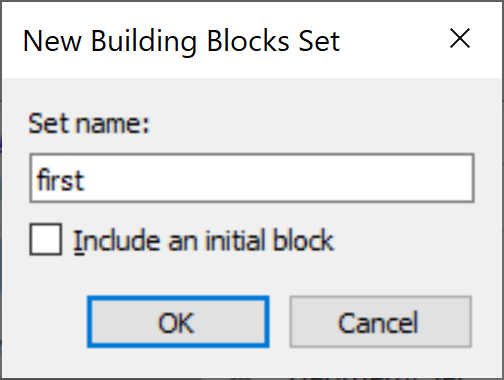Click the dialog title text
Image resolution: width=504 pixels, height=380 pixels.
(x=181, y=41)
